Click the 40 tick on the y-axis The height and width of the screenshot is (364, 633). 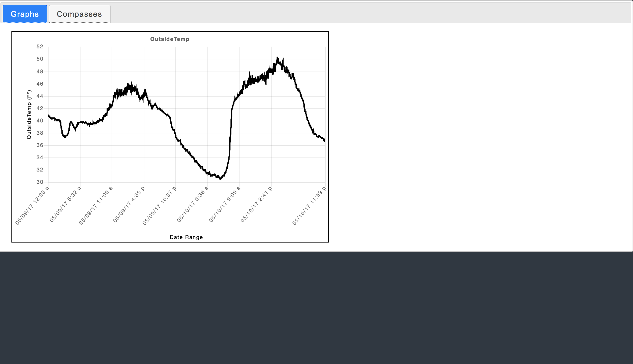40,121
